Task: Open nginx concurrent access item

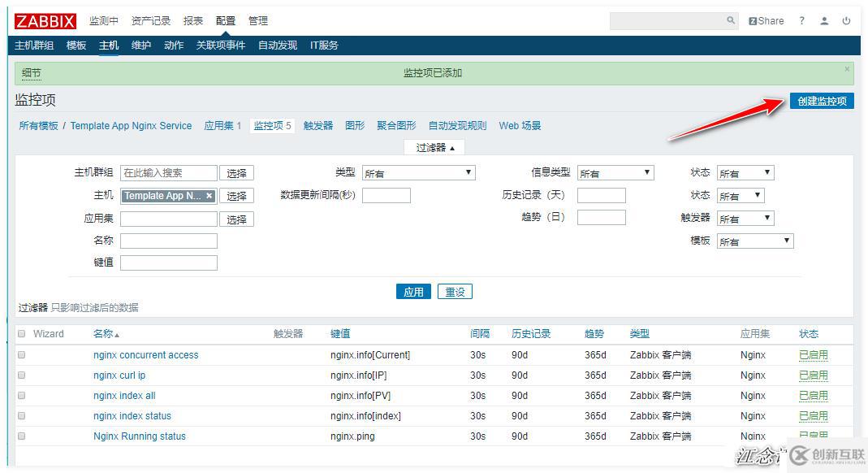Action: pyautogui.click(x=146, y=355)
